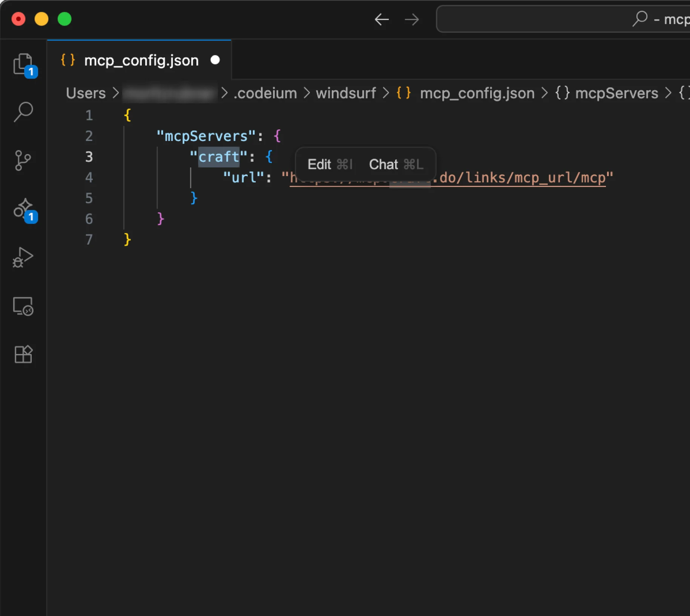Image resolution: width=690 pixels, height=616 pixels.
Task: Open the MCP URL link on line 4
Action: point(520,178)
